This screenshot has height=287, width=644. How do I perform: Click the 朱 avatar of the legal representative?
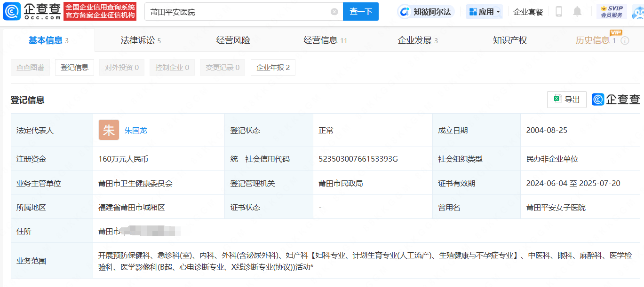pos(109,130)
